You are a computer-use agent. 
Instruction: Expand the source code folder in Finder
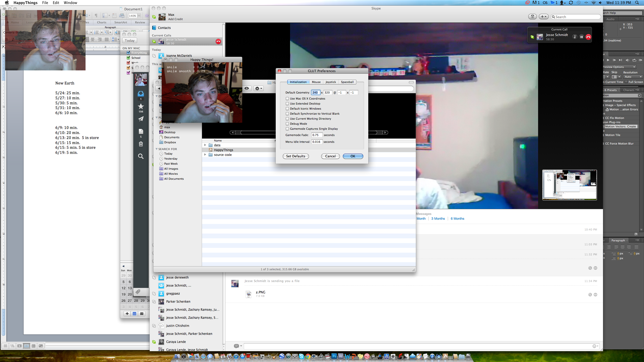pos(205,155)
